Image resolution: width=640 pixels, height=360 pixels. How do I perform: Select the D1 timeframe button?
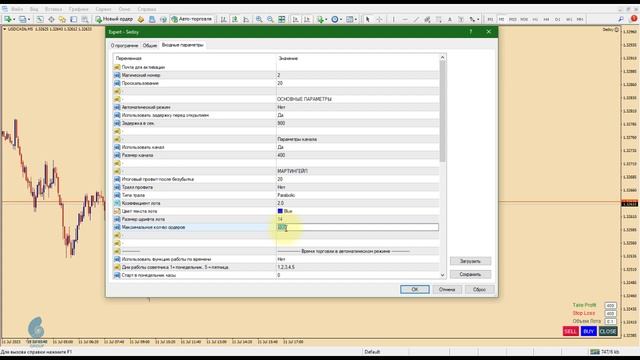tap(558, 19)
